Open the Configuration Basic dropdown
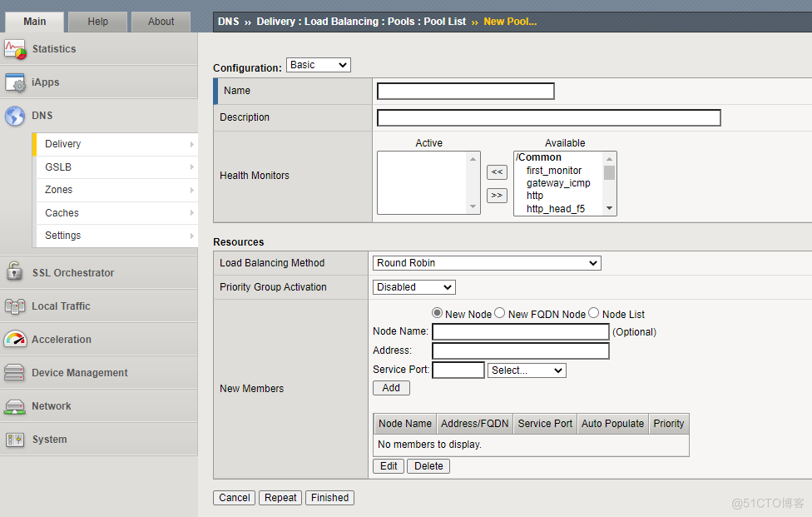The image size is (812, 517). (x=319, y=65)
